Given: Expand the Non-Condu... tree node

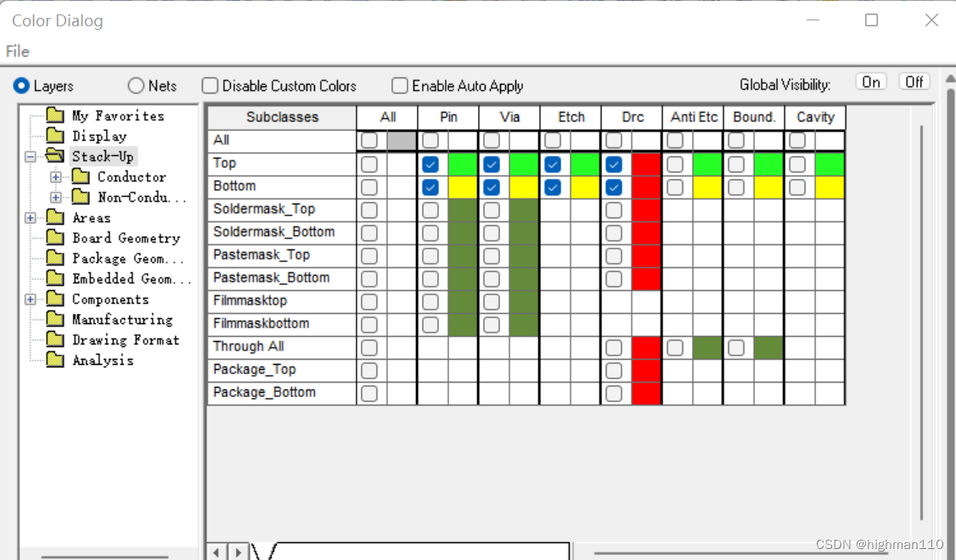Looking at the screenshot, I should (55, 198).
